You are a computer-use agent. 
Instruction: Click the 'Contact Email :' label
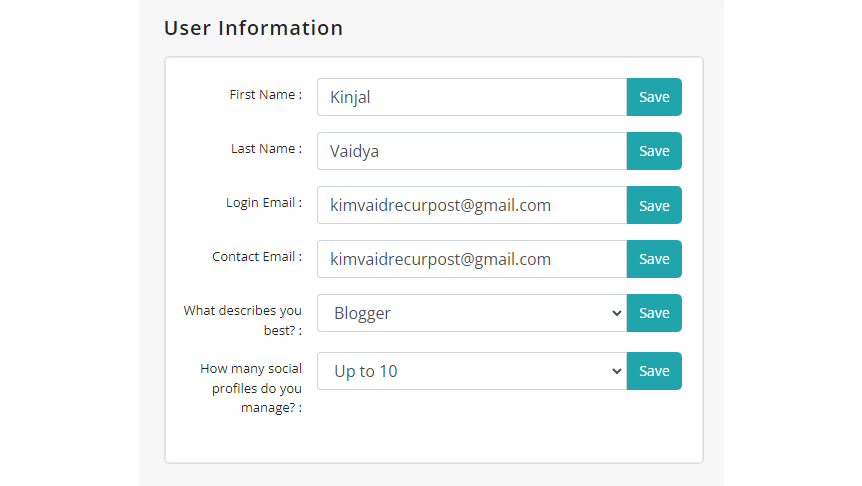point(257,257)
